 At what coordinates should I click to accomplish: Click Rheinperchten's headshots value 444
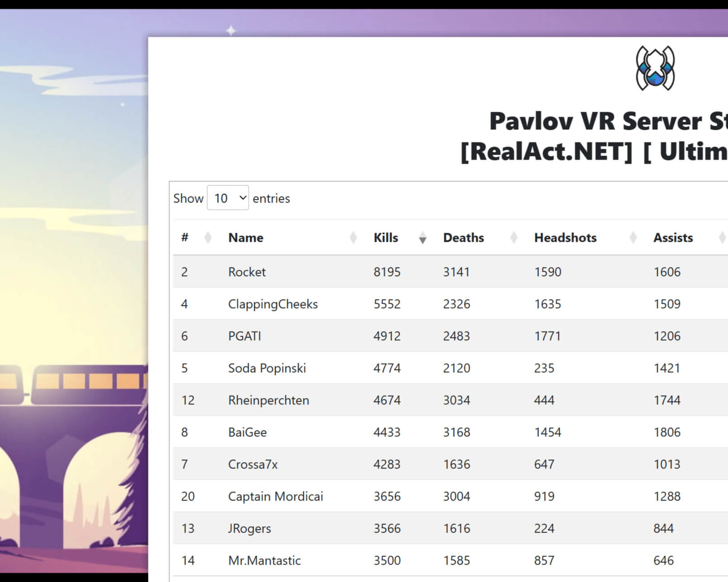544,400
